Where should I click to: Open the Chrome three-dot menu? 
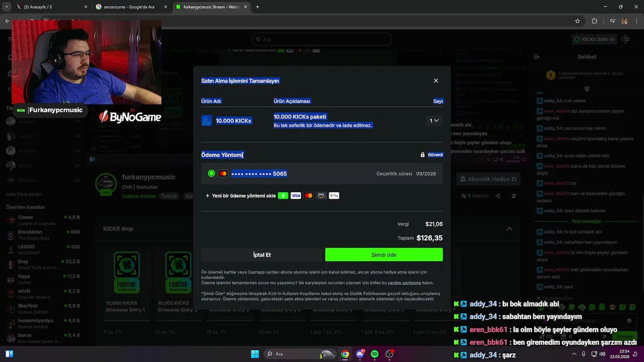pyautogui.click(x=636, y=21)
